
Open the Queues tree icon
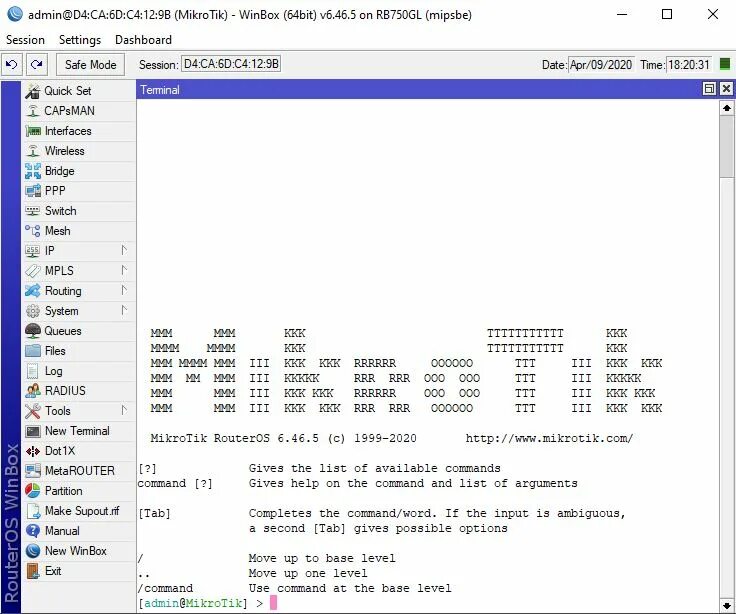pyautogui.click(x=32, y=331)
